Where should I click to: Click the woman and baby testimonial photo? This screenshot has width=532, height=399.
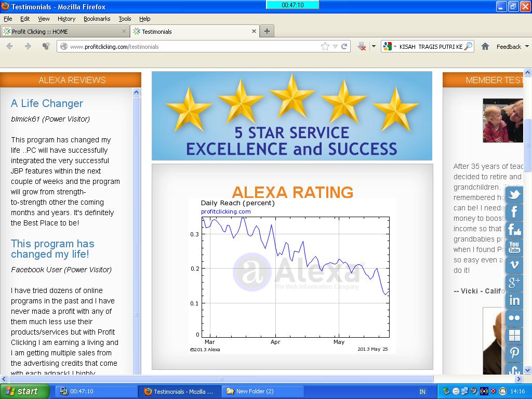point(503,121)
